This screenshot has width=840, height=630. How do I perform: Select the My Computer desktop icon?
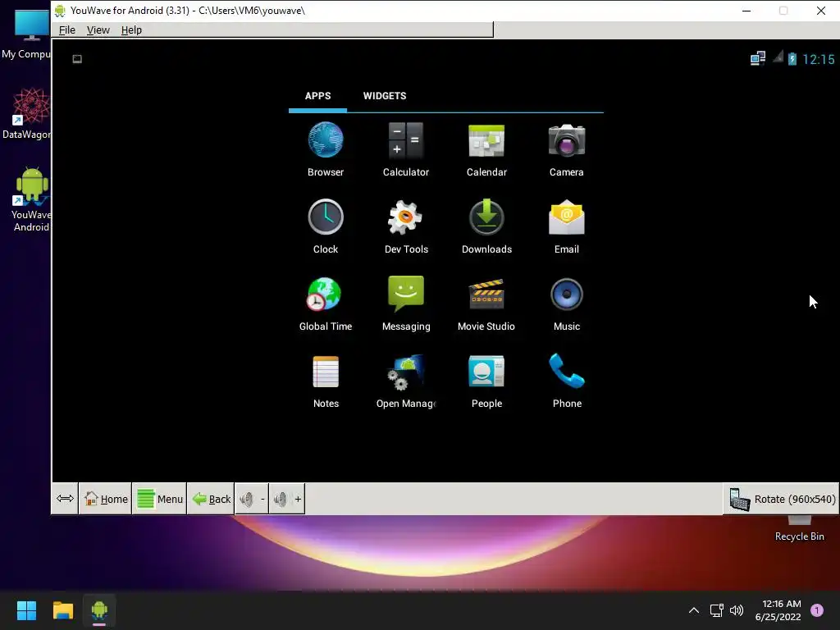pyautogui.click(x=25, y=33)
